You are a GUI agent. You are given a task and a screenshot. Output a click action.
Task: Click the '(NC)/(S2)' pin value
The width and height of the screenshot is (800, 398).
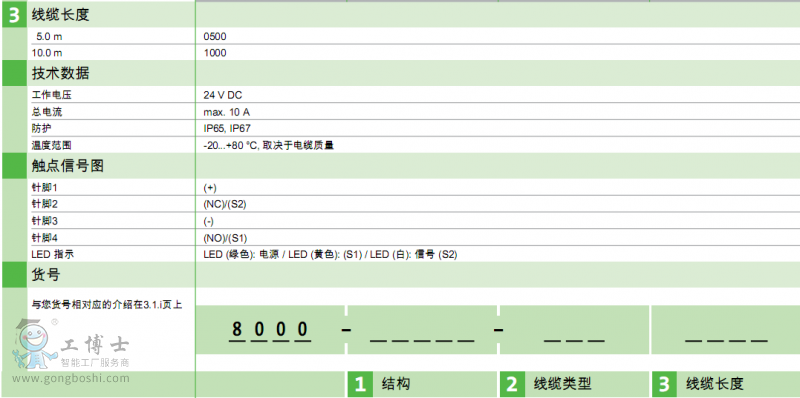(225, 205)
